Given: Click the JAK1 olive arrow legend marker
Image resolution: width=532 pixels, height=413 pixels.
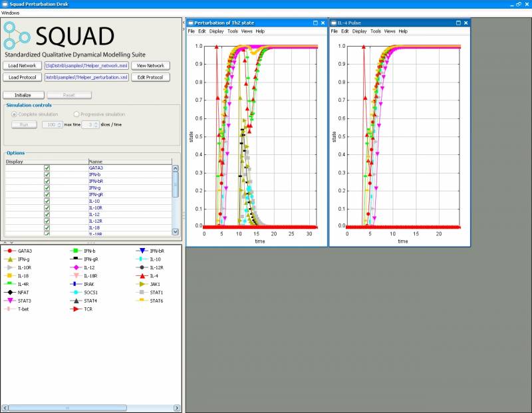Looking at the screenshot, I should (x=142, y=284).
